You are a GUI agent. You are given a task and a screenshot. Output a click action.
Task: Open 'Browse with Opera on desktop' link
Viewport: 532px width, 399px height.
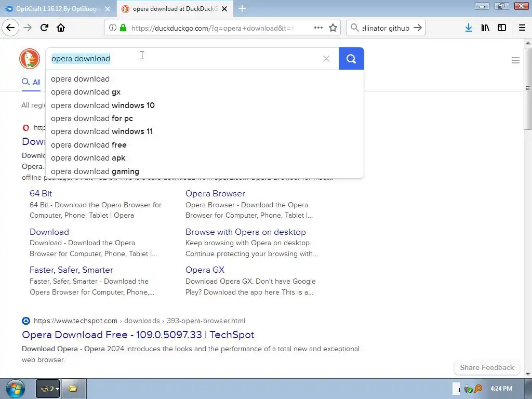[246, 232]
